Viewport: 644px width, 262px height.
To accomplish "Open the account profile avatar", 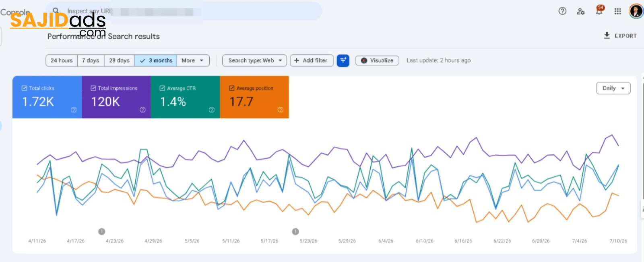I will point(636,11).
